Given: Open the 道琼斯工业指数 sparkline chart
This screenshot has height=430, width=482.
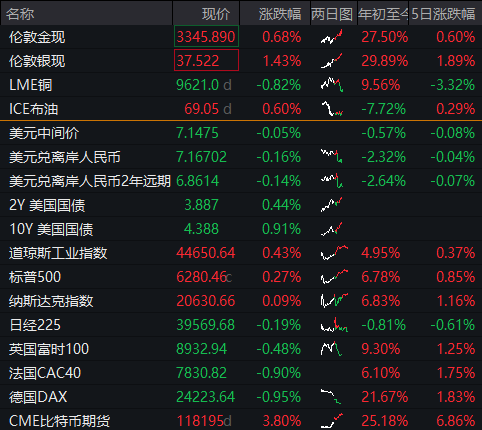Looking at the screenshot, I should (x=334, y=253).
